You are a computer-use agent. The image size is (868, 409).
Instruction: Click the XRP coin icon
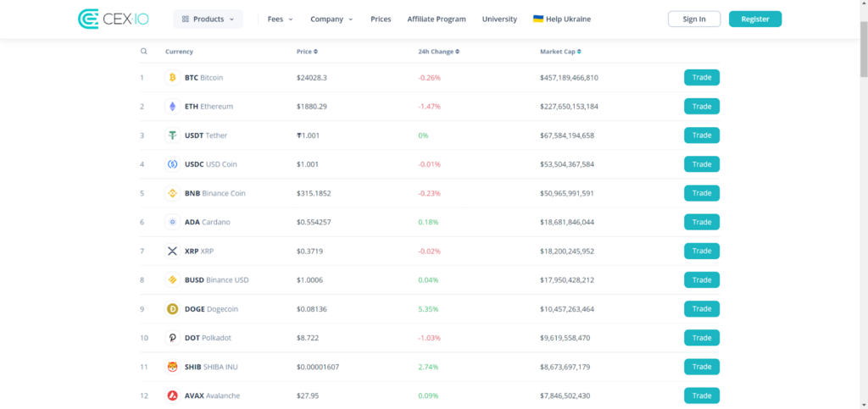(x=172, y=251)
